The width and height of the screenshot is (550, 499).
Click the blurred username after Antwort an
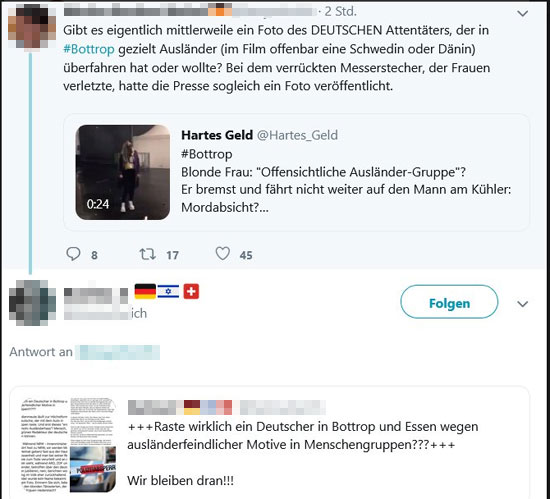pyautogui.click(x=118, y=352)
